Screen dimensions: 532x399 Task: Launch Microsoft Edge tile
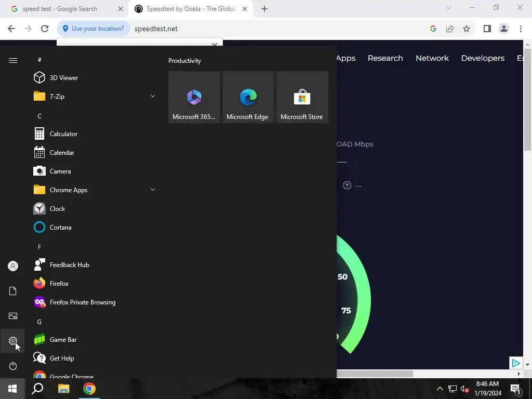[x=248, y=97]
